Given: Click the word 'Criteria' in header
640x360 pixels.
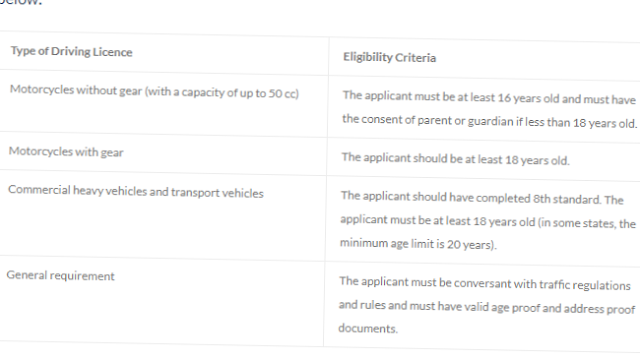Looking at the screenshot, I should click(x=416, y=58).
